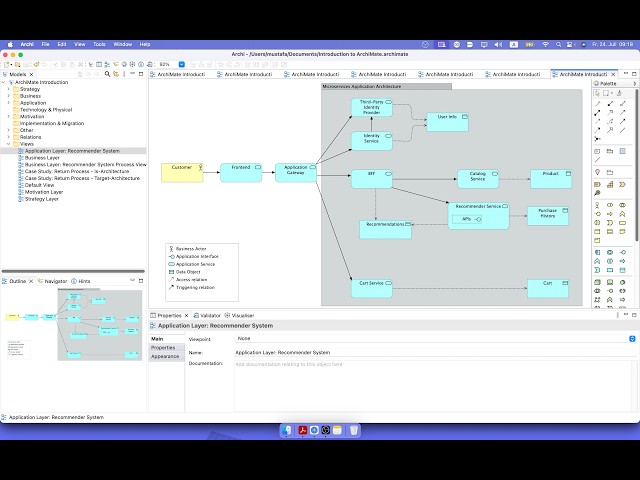This screenshot has width=640, height=480.
Task: Open the Edit menu
Action: pos(62,44)
